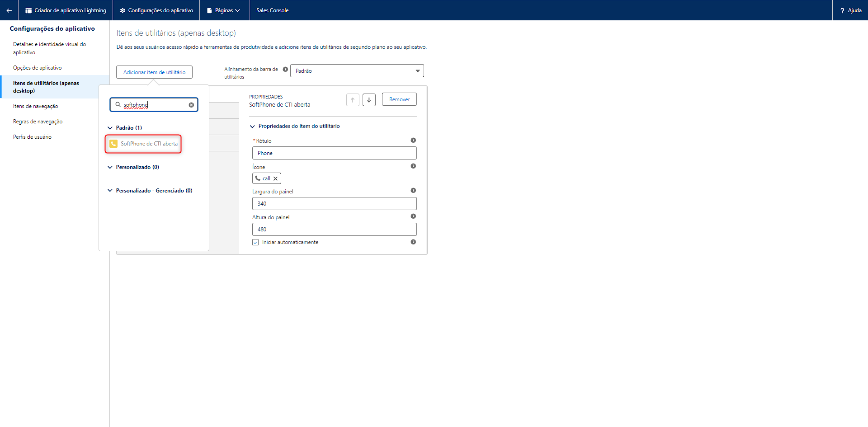Click the Ajuda help link
Screen dimensions: 868x427
click(x=851, y=10)
